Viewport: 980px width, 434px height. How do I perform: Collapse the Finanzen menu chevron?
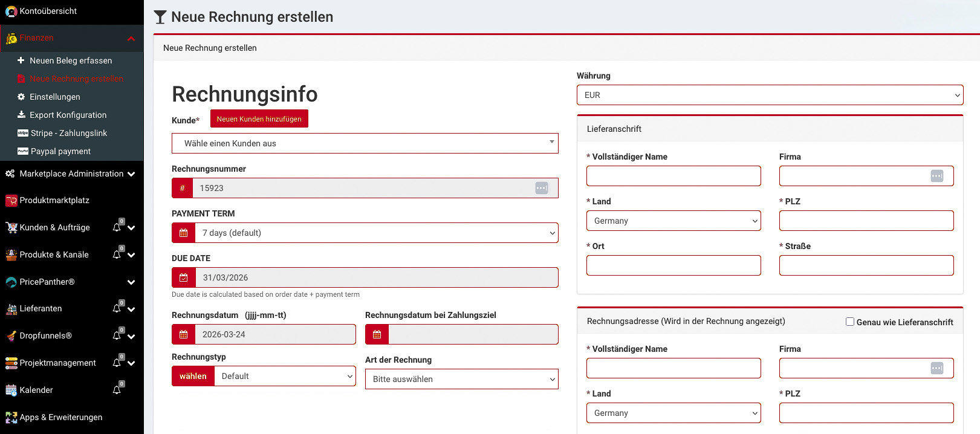coord(131,39)
